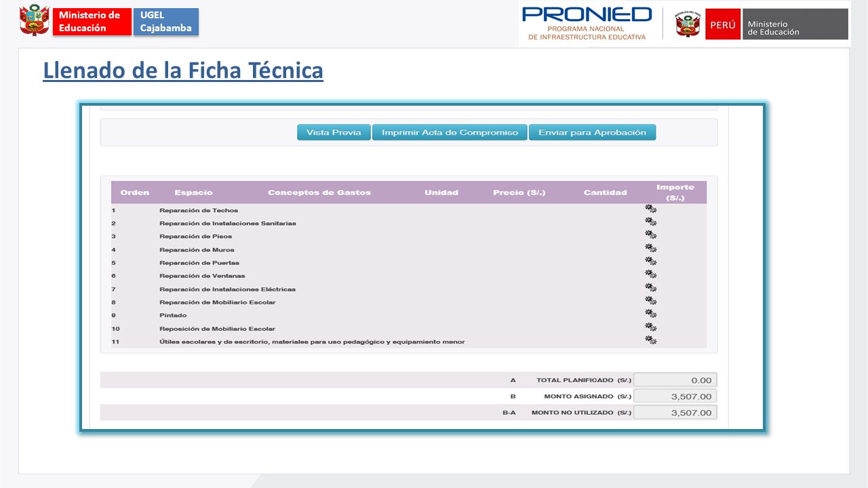Image resolution: width=868 pixels, height=488 pixels.
Task: Open gear icon for Reparación de Muros
Action: [651, 248]
